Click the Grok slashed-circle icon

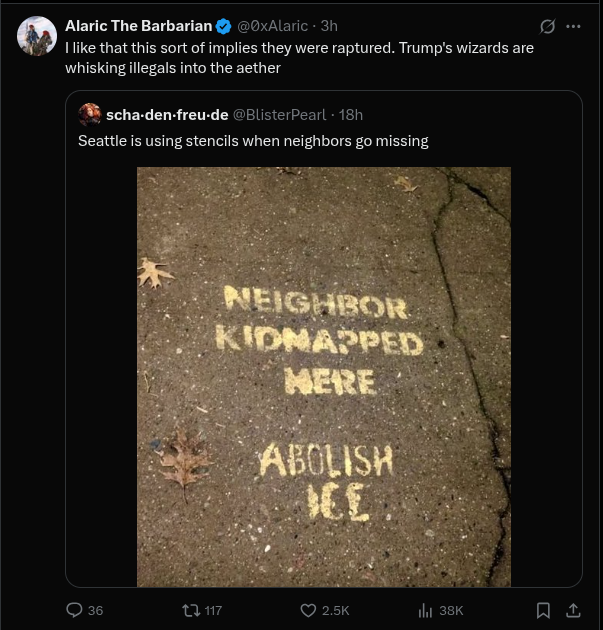[547, 27]
